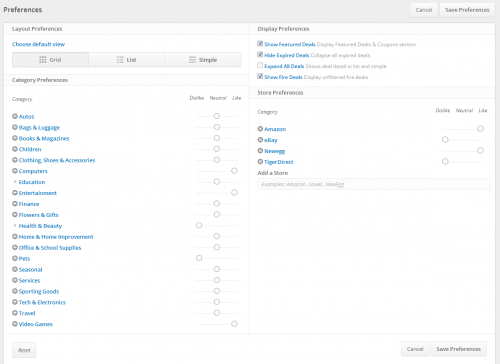The height and width of the screenshot is (364, 500).
Task: Remove Newegg store with its X icon
Action: 260,151
